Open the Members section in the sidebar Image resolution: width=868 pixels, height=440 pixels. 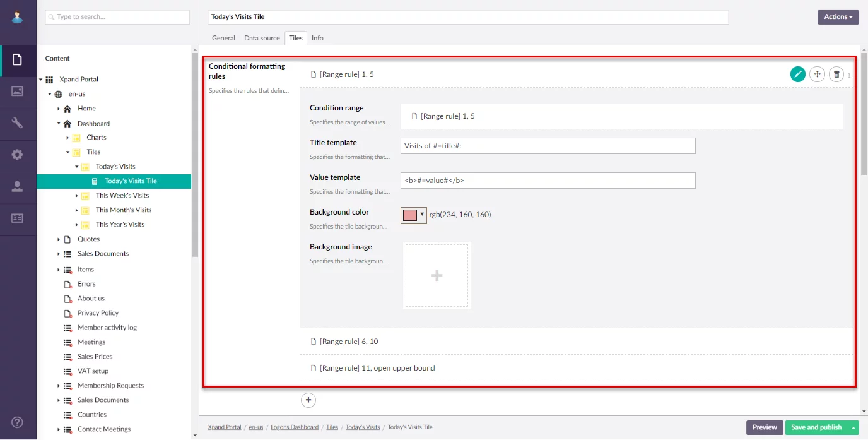[x=18, y=186]
